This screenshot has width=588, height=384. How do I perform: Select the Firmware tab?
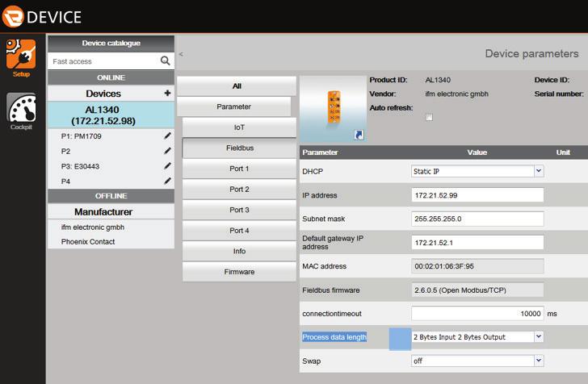tap(239, 272)
